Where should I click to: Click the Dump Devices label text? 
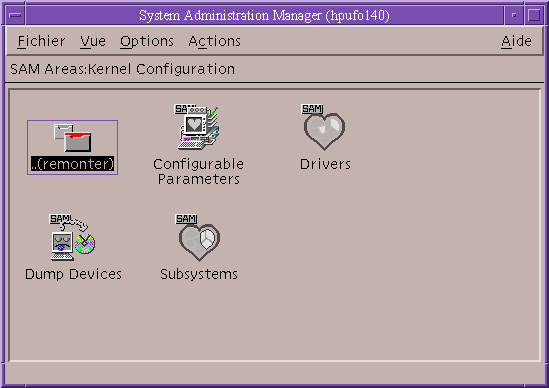73,274
